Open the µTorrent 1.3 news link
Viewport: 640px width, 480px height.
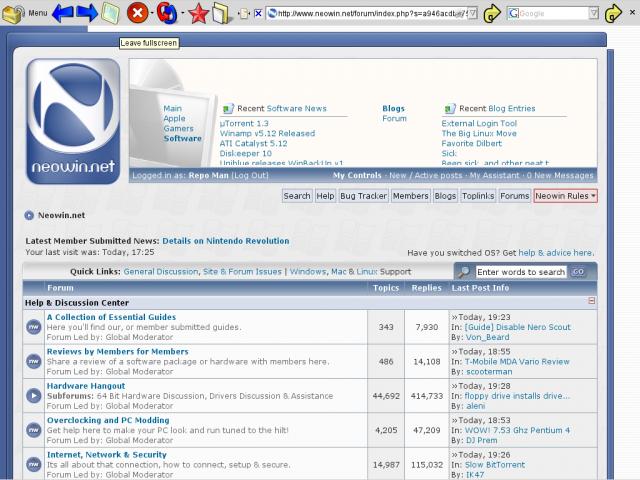244,123
